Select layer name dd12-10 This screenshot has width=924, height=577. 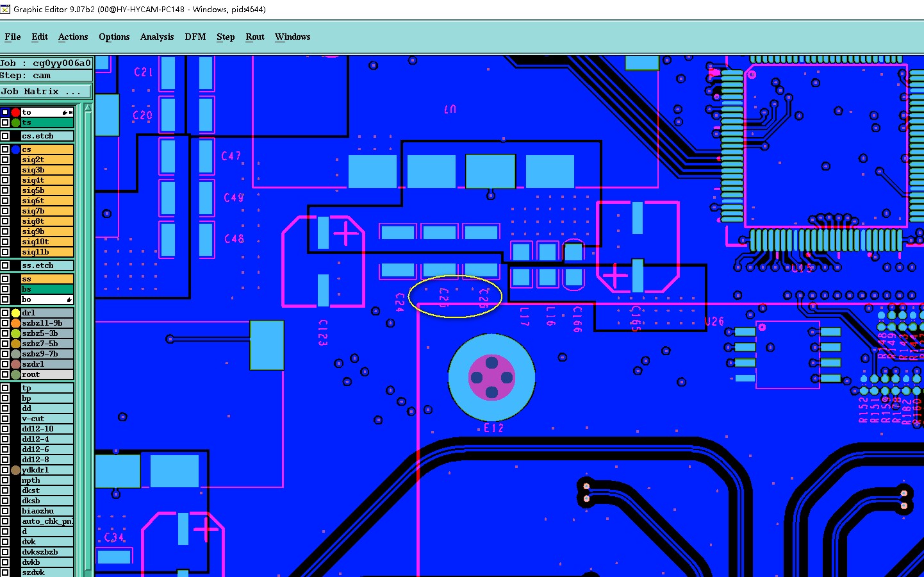(x=47, y=429)
